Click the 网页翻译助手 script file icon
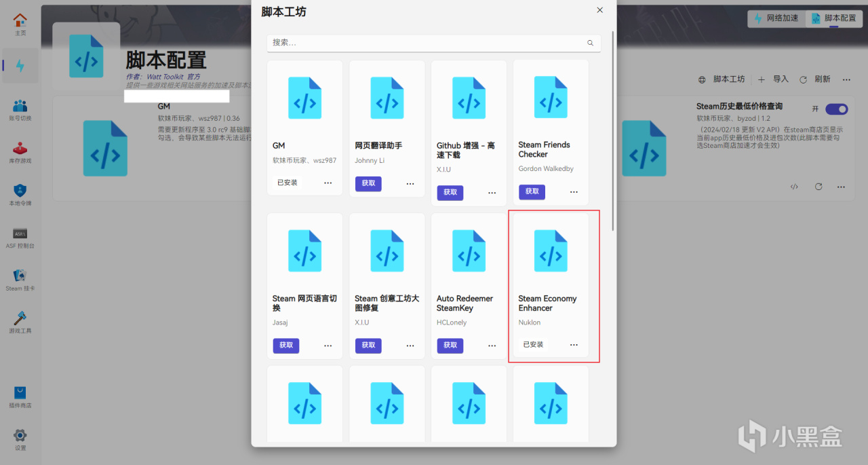This screenshot has width=868, height=465. (387, 98)
